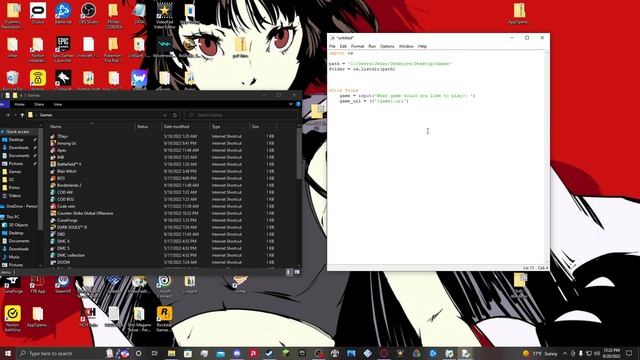This screenshot has width=640, height=360.
Task: Open the Windows Start menu
Action: coord(8,353)
